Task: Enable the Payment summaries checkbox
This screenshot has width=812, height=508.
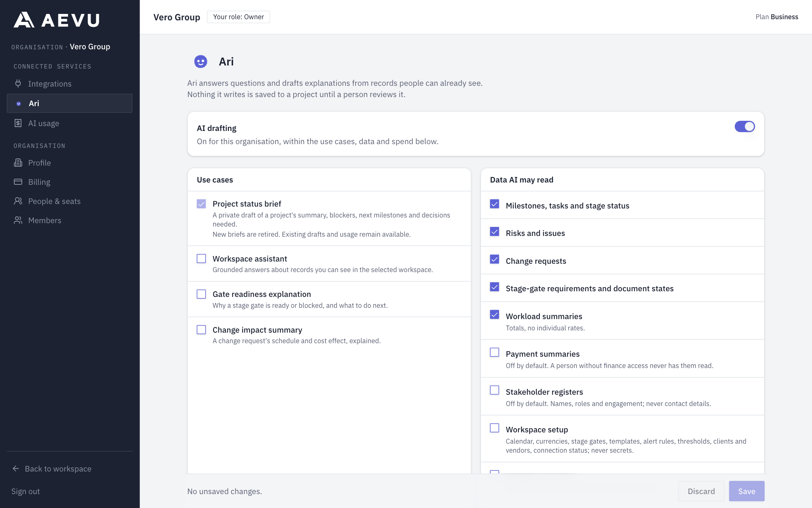Action: (x=495, y=352)
